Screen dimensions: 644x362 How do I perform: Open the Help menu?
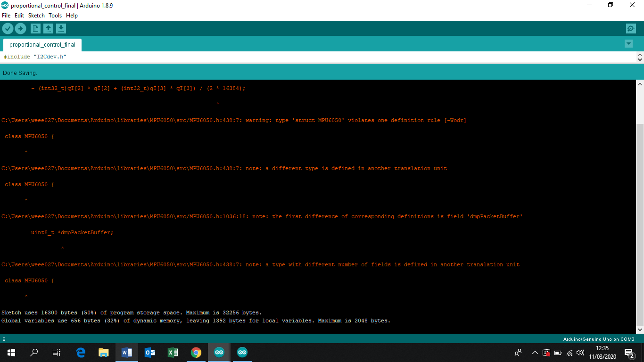point(72,16)
